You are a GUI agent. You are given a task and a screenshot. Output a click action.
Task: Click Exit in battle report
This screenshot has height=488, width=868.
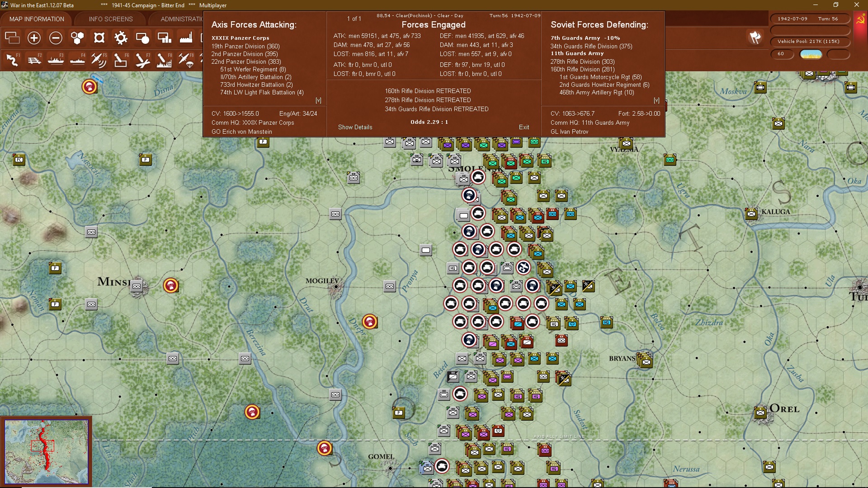point(524,127)
